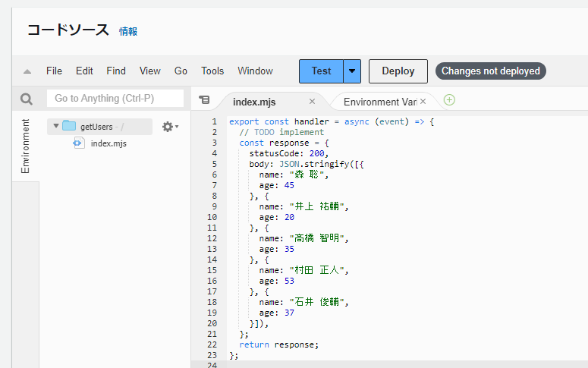Open the File menu
The image size is (588, 368).
(x=54, y=71)
